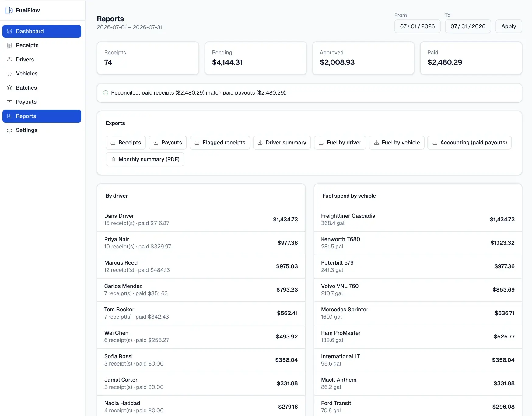The height and width of the screenshot is (416, 532).
Task: Open the Dashboard page
Action: tap(42, 31)
